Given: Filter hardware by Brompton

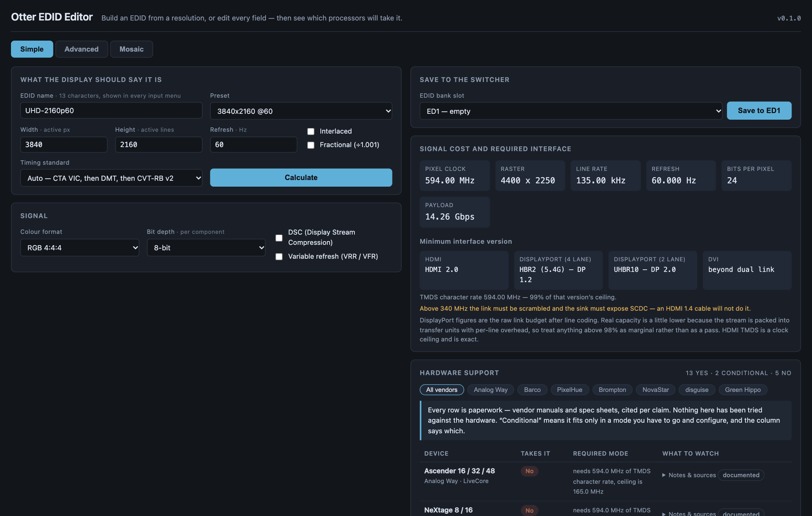Looking at the screenshot, I should [612, 390].
